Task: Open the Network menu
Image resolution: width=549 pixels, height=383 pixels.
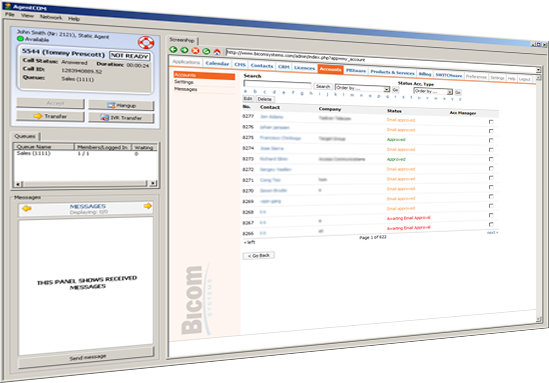Action: click(51, 17)
